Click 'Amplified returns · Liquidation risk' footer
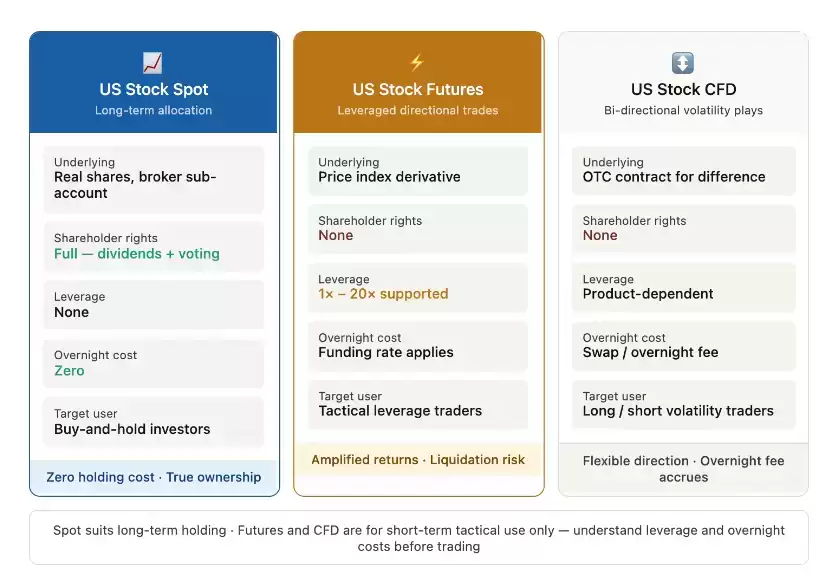 pos(418,460)
